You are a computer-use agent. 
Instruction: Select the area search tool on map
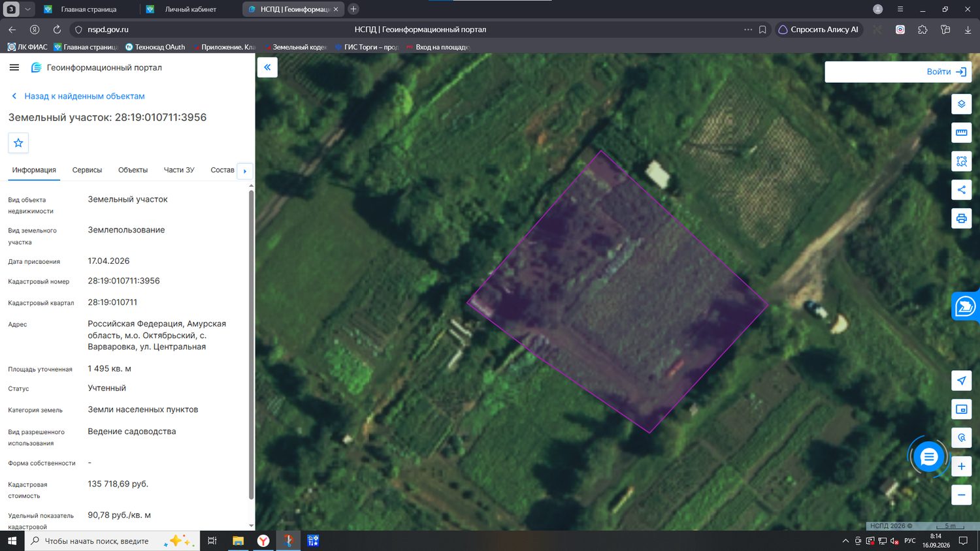(x=961, y=161)
